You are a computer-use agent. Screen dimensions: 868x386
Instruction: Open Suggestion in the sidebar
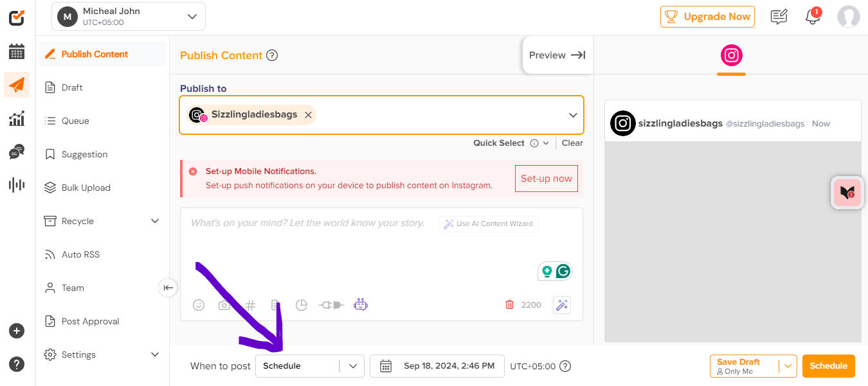pyautogui.click(x=103, y=154)
